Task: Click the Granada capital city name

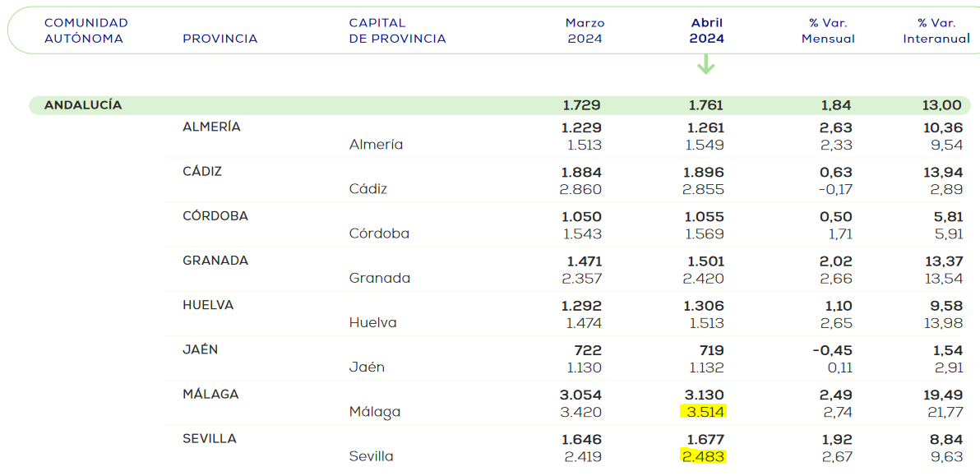Action: [379, 279]
